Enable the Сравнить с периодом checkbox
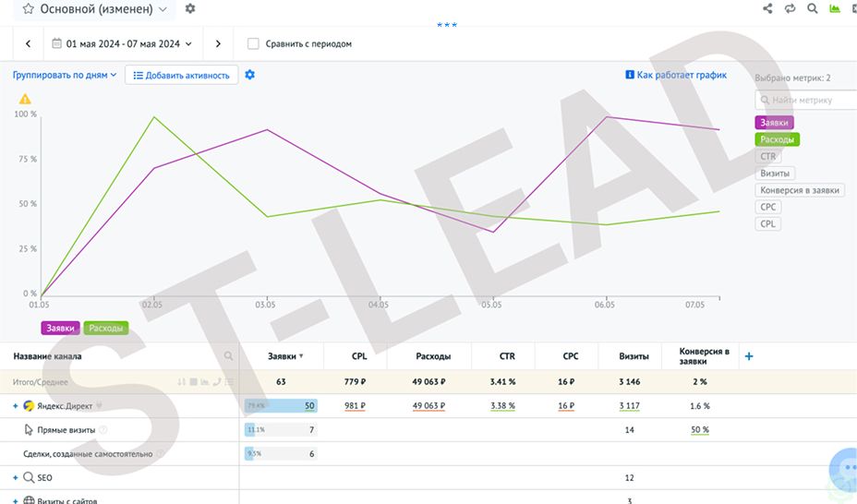This screenshot has width=857, height=504. pos(253,43)
